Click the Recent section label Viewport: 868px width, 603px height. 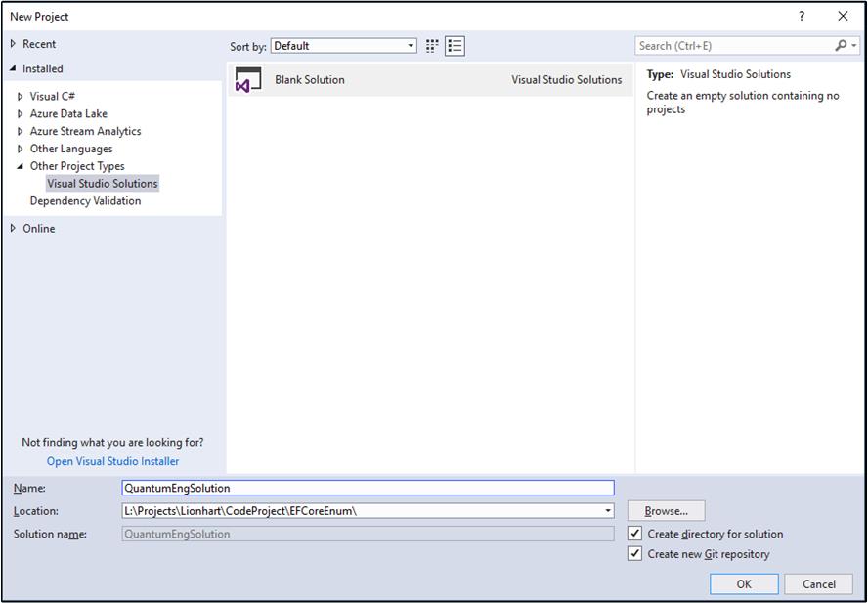[39, 44]
